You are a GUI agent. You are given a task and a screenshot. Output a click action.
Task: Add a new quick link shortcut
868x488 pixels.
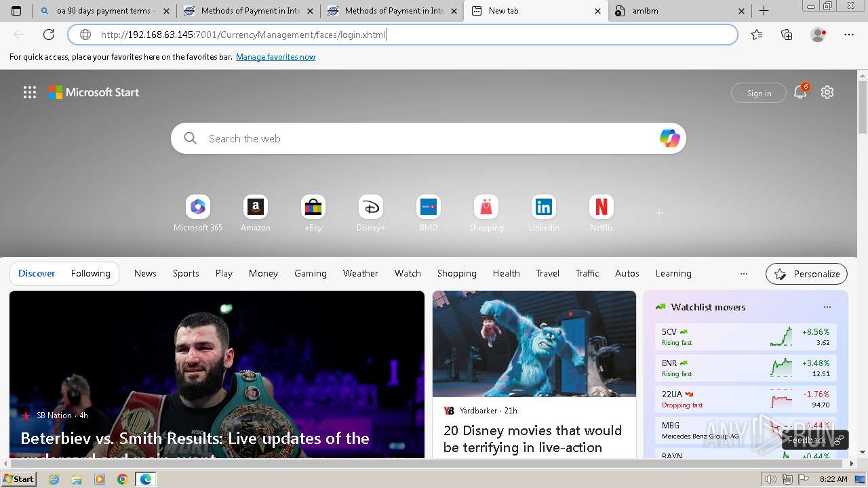coord(658,213)
